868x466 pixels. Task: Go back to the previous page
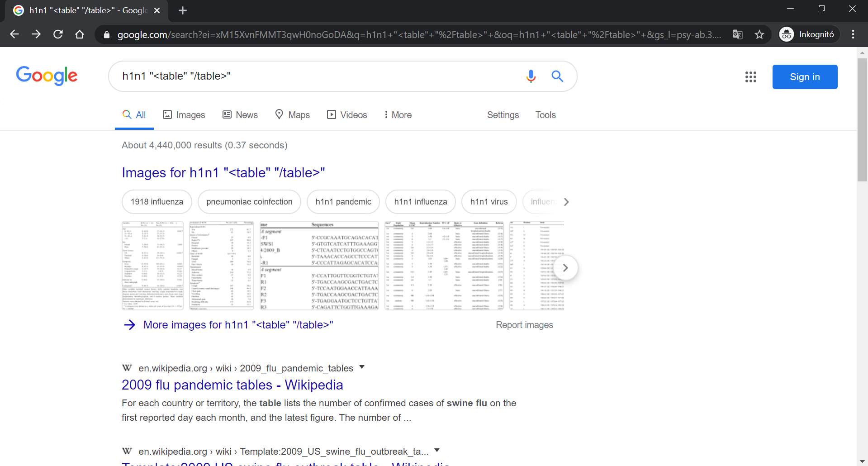pyautogui.click(x=14, y=34)
